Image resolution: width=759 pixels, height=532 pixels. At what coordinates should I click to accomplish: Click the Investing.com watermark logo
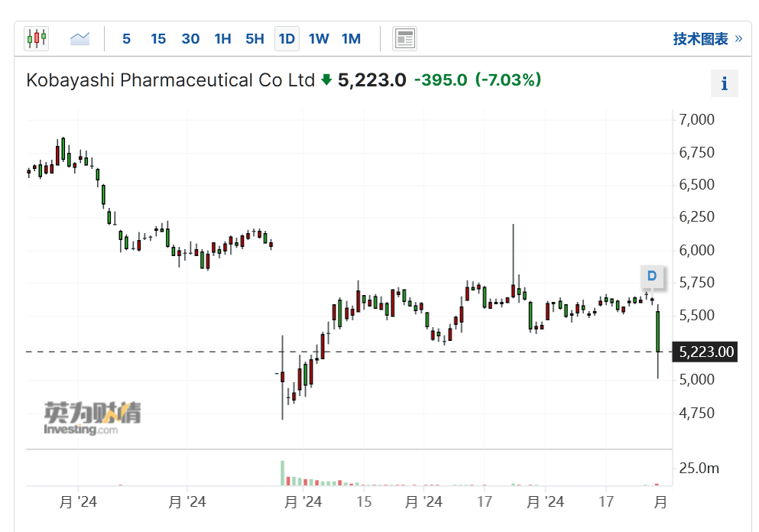(x=81, y=418)
